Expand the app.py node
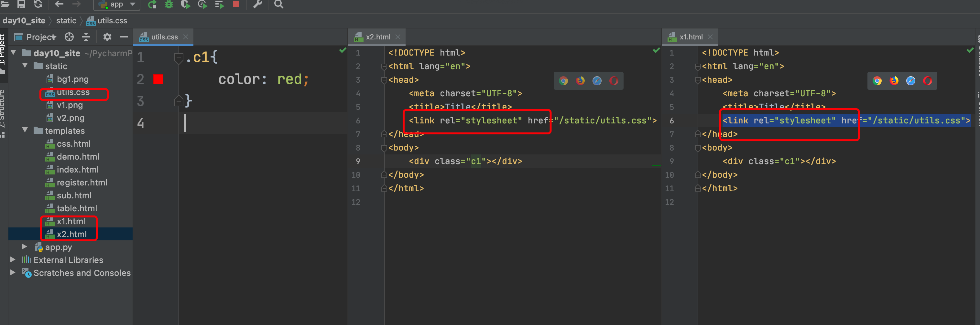The image size is (980, 325). pos(25,247)
